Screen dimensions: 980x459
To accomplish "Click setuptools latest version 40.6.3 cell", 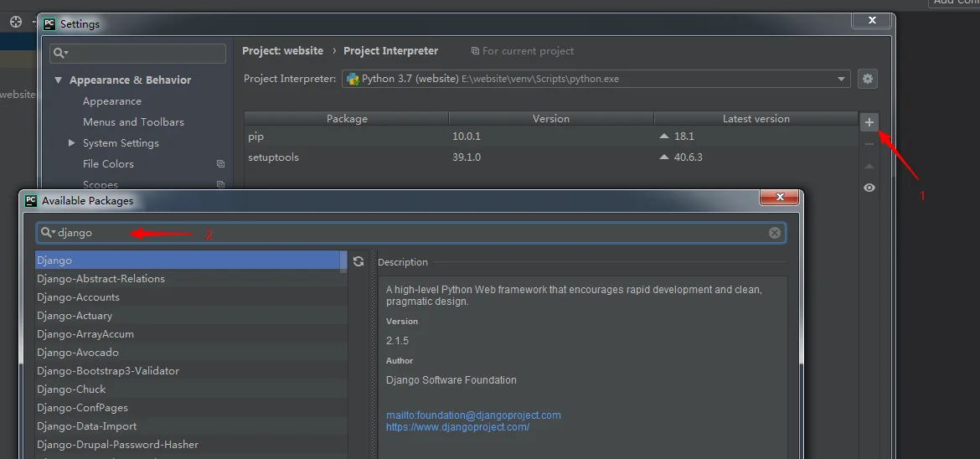I will click(756, 157).
